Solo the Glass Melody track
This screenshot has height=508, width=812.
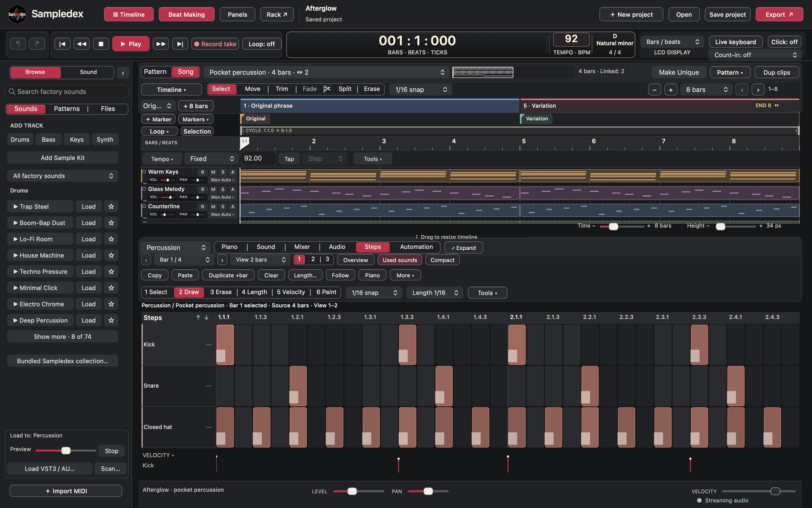223,189
